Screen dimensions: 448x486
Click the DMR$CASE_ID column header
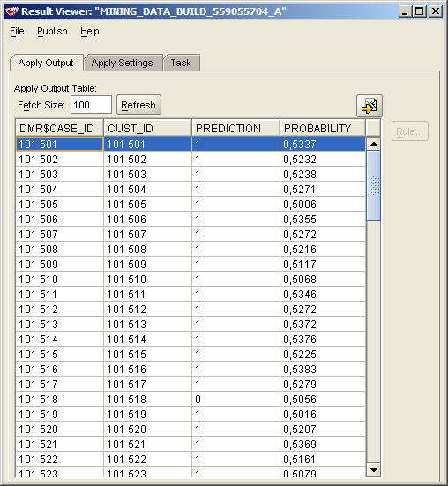(x=59, y=128)
